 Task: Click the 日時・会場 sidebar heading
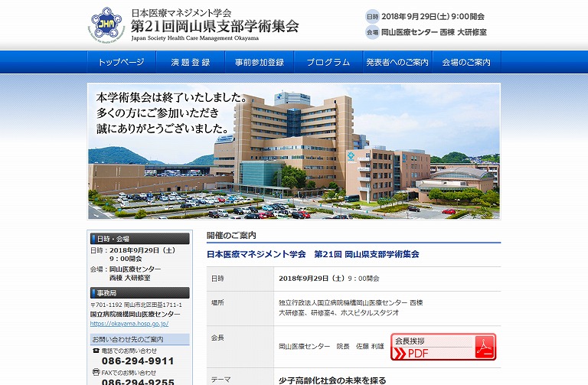pyautogui.click(x=140, y=239)
